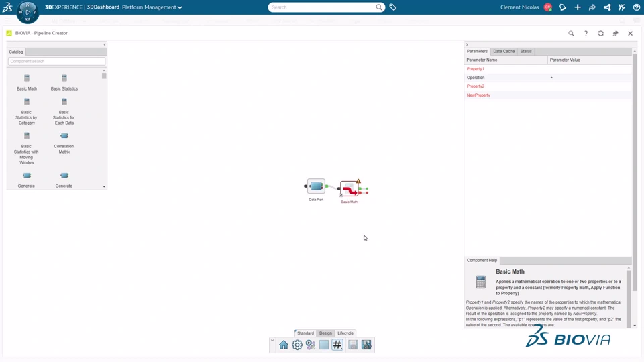The image size is (644, 362).
Task: Select the Basic Math catalog component
Action: [27, 82]
